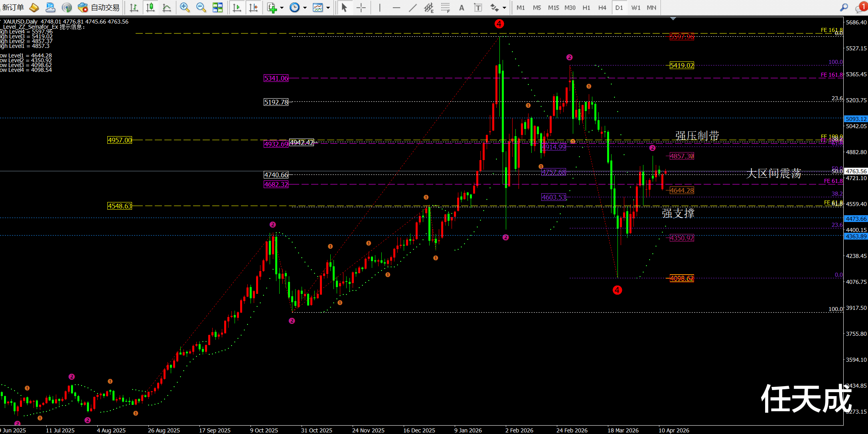This screenshot has width=868, height=434.
Task: Toggle the 自动交易 auto trading button
Action: coord(99,8)
